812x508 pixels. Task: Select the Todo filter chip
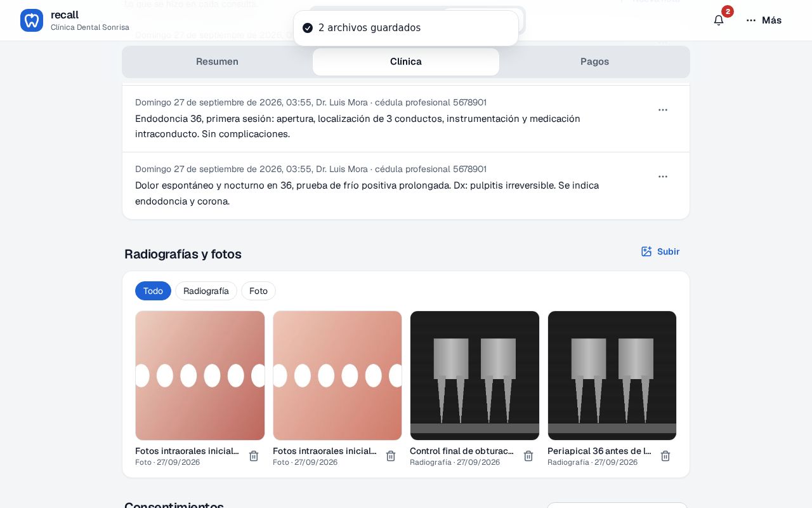[153, 291]
